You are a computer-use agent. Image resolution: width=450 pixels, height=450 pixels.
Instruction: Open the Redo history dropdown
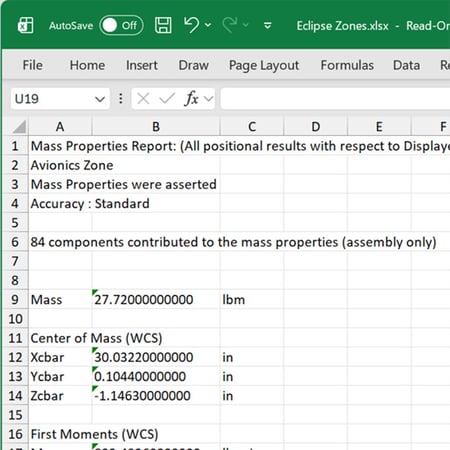pyautogui.click(x=246, y=25)
